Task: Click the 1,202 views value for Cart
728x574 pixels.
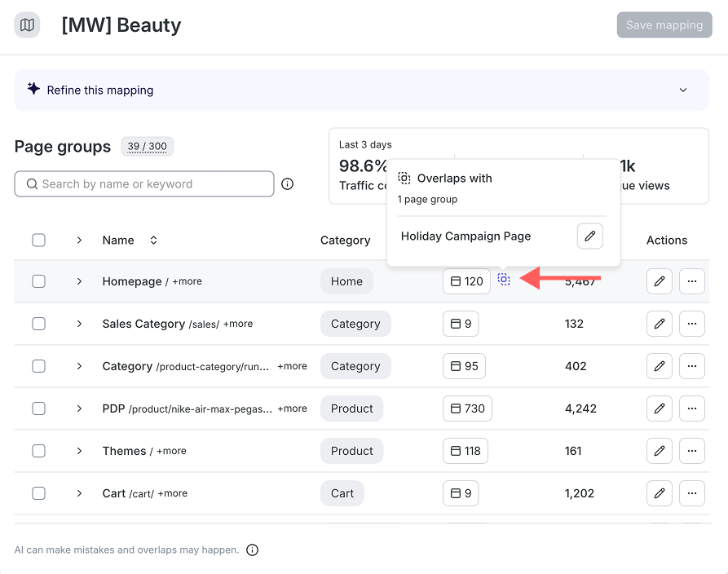Action: 580,493
